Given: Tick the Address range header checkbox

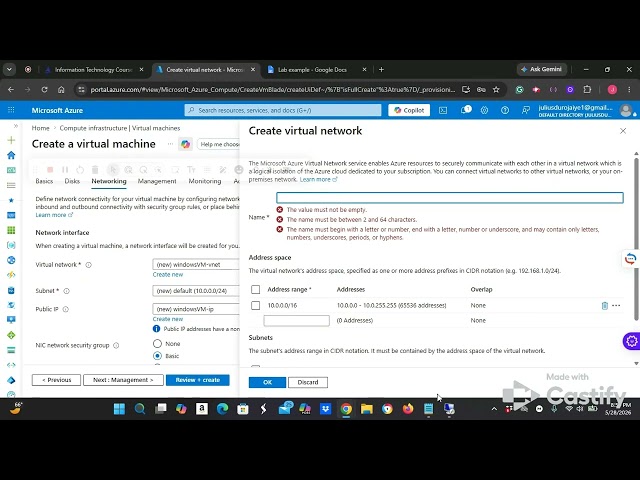Looking at the screenshot, I should [x=256, y=289].
